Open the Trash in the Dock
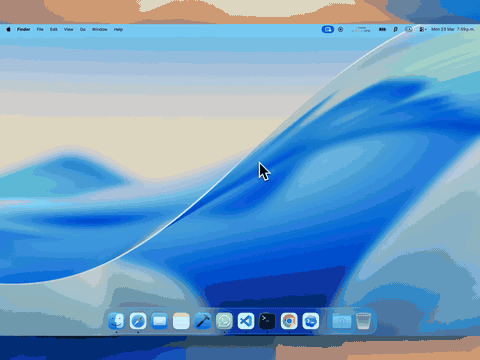480x360 pixels. tap(363, 321)
